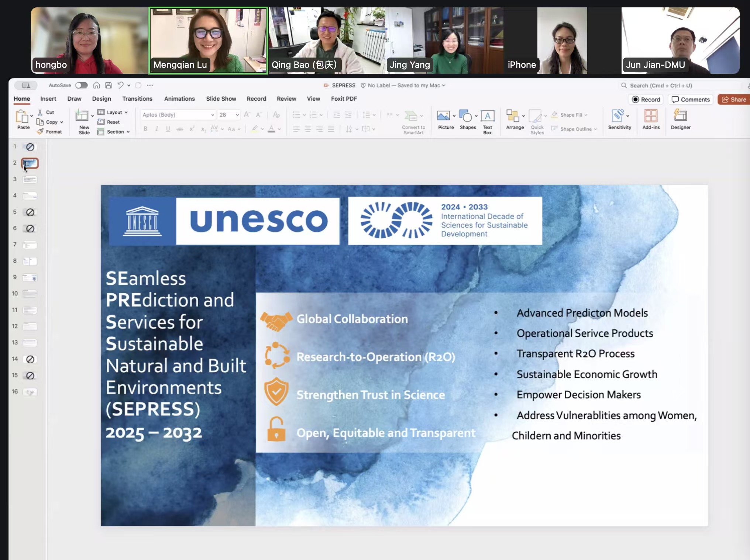Image resolution: width=750 pixels, height=560 pixels.
Task: Expand the Shapes gallery dropdown
Action: [476, 116]
